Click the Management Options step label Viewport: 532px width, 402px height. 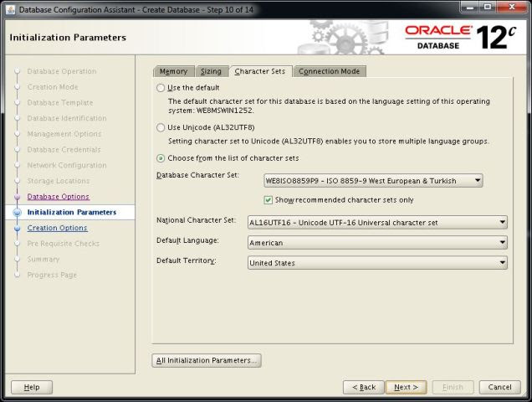pyautogui.click(x=64, y=134)
